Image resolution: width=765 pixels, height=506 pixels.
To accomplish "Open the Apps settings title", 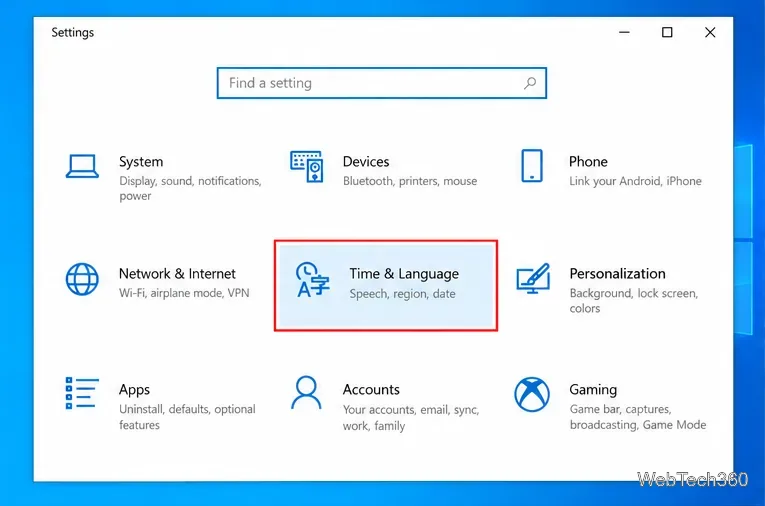I will 134,390.
